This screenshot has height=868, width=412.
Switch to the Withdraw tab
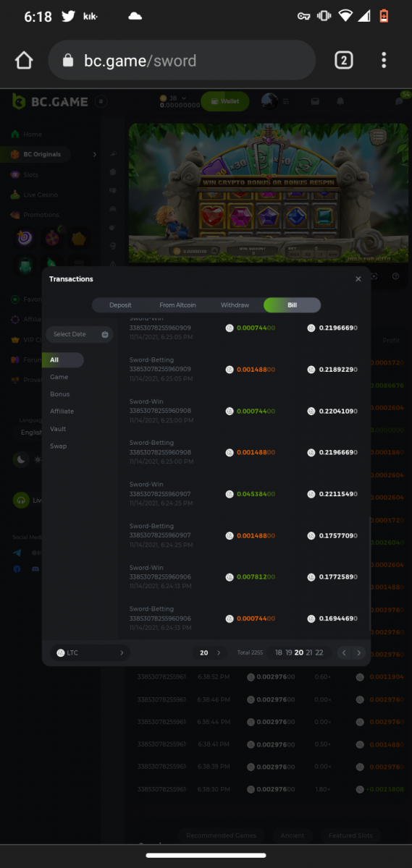[x=235, y=305]
